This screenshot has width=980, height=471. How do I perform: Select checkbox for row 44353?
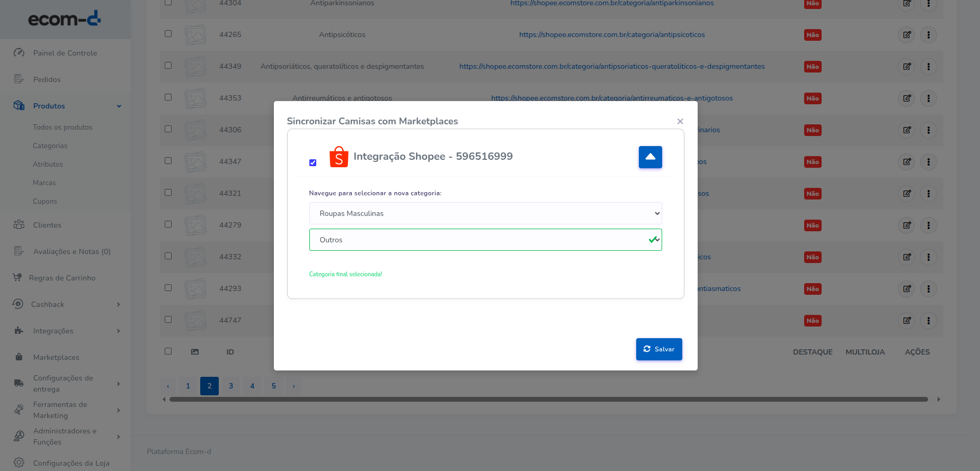(x=168, y=97)
